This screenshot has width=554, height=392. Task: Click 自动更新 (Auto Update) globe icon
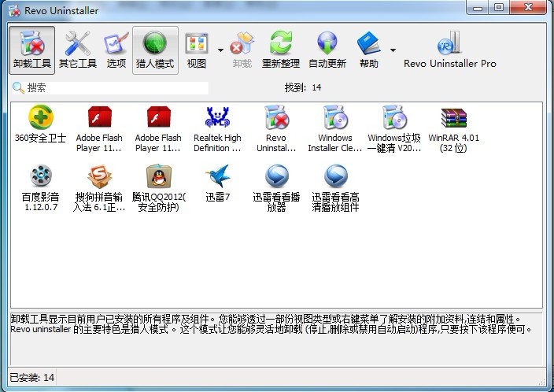pos(327,50)
